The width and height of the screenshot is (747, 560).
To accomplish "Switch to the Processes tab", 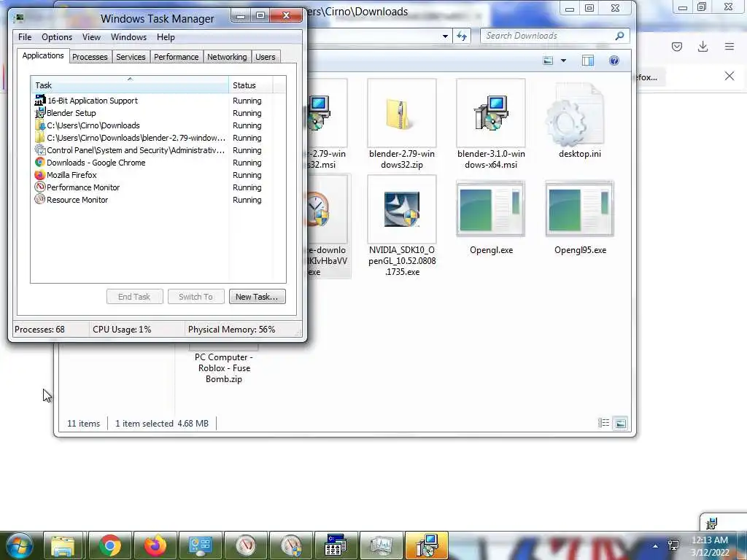I will point(90,57).
